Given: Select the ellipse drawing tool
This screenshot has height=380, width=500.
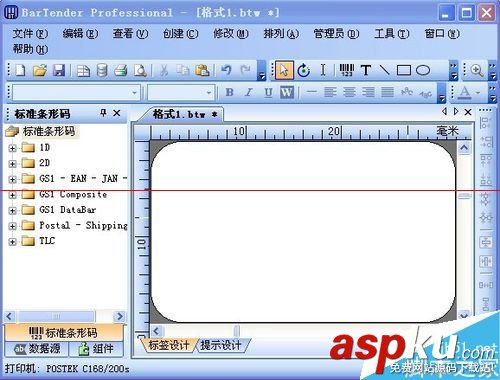Looking at the screenshot, I should coord(423,70).
